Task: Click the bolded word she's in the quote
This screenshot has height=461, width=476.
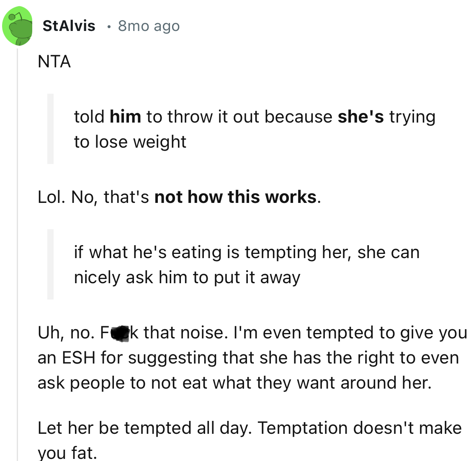Action: (360, 116)
